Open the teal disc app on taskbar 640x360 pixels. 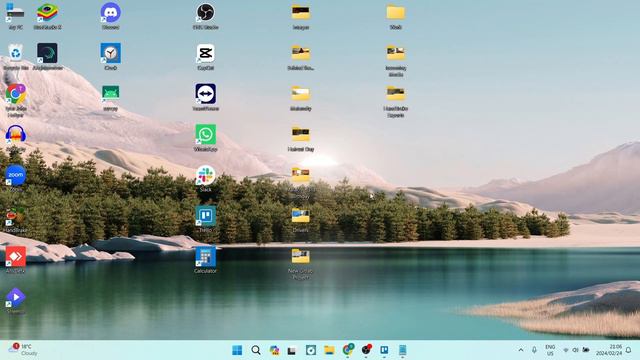[311, 350]
